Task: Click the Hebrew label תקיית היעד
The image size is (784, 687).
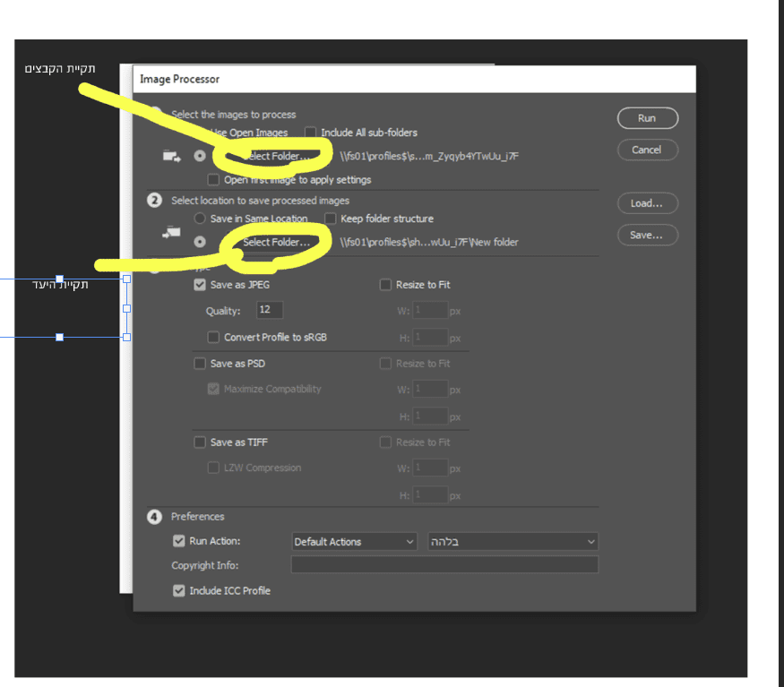Action: (x=60, y=285)
